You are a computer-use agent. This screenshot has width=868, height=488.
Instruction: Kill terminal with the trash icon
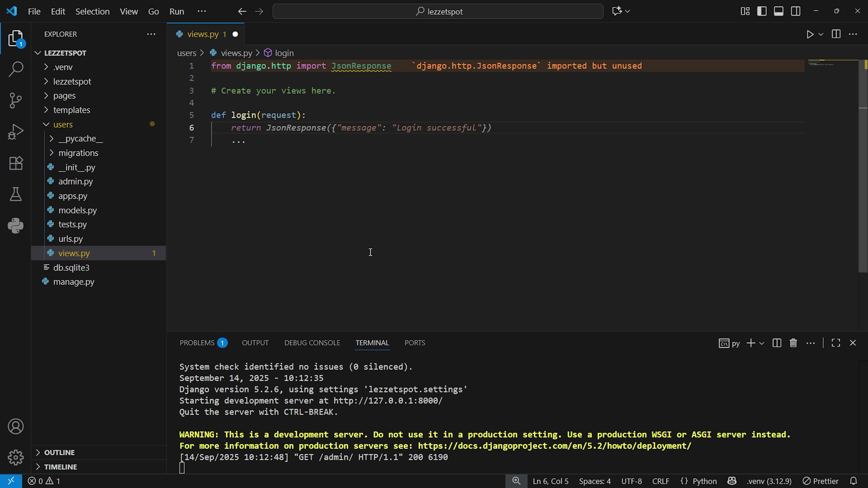793,343
